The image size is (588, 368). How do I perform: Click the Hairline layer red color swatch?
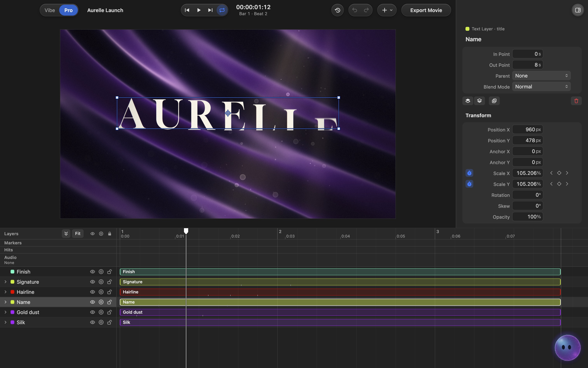pyautogui.click(x=12, y=292)
